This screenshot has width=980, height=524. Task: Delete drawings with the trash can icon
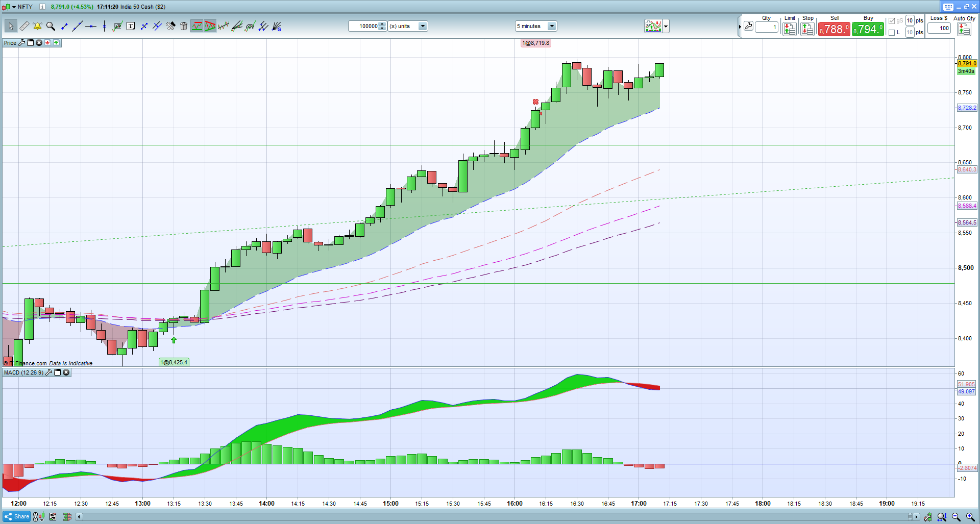pyautogui.click(x=184, y=26)
